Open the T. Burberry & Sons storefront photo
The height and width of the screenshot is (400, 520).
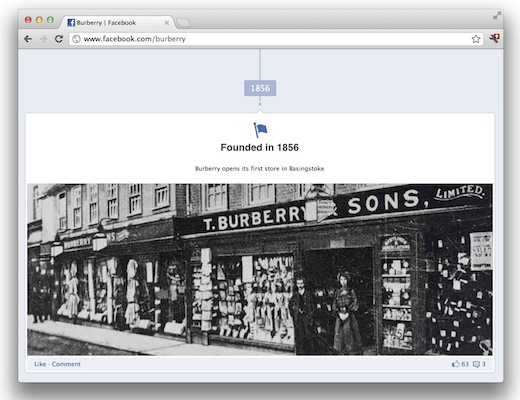pos(260,269)
